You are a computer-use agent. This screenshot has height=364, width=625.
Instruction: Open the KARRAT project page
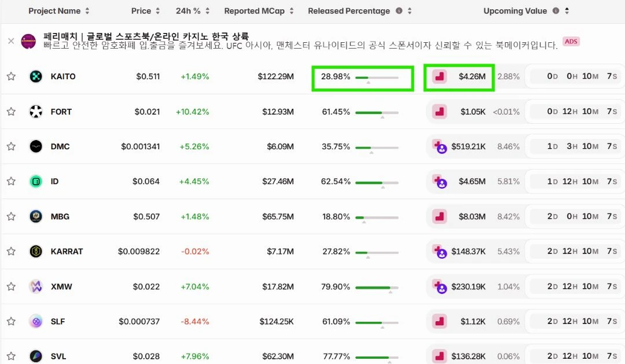pos(67,251)
